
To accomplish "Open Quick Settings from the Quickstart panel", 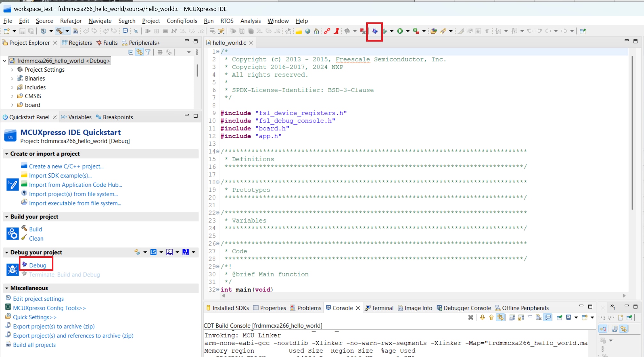I will coord(35,317).
